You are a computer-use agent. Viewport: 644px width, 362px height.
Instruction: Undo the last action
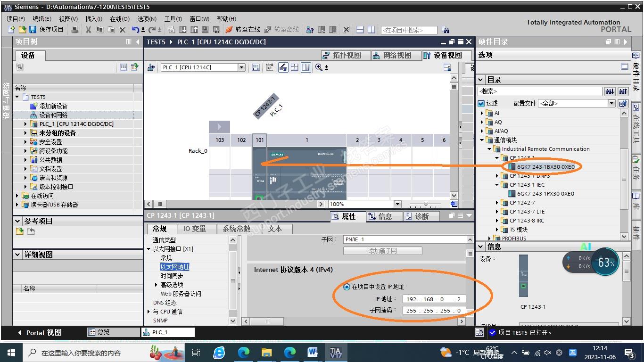(135, 30)
